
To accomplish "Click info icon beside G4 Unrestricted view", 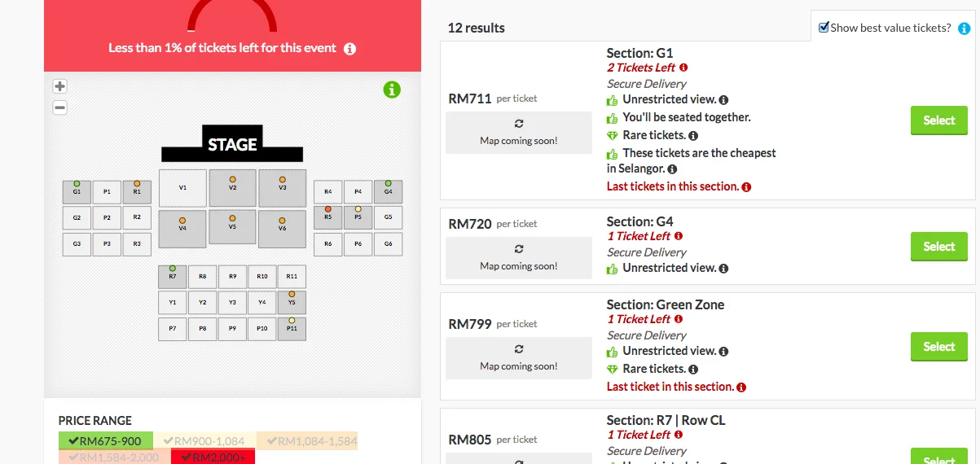I will click(x=723, y=269).
